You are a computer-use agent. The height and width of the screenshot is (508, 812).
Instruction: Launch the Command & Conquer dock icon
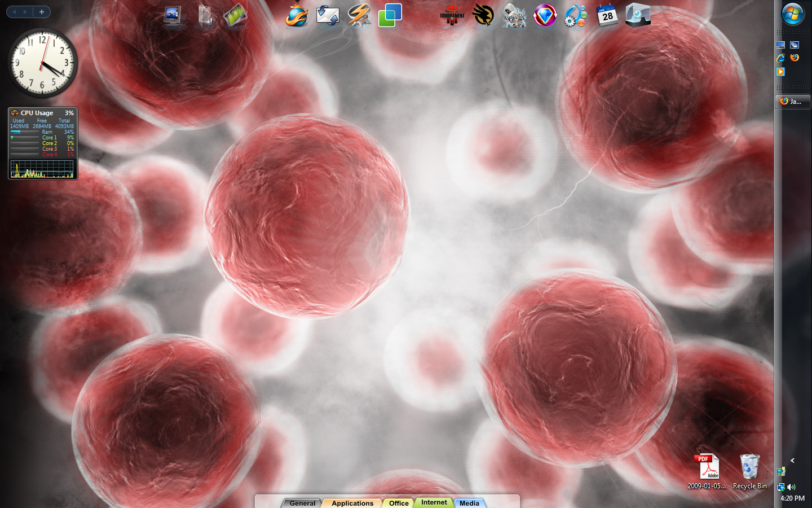coord(483,16)
